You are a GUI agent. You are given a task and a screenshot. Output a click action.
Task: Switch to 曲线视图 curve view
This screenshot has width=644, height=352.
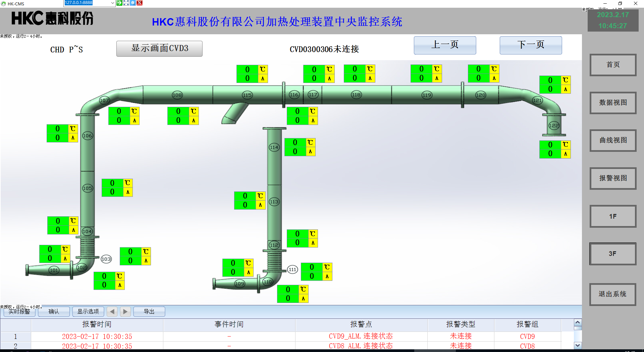(x=613, y=140)
